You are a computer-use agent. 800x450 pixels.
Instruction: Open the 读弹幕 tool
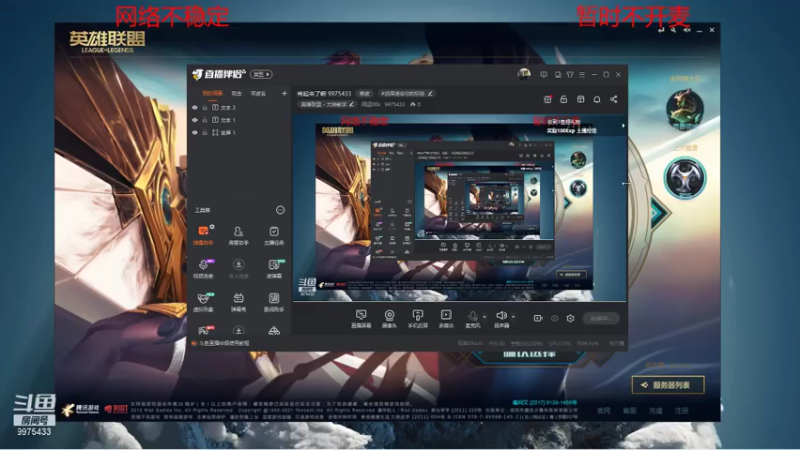[274, 268]
